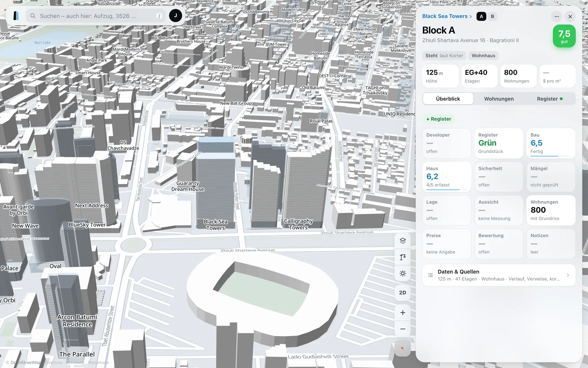Screen dimensions: 588x368
Task: Click the EG+40 Etagen stat
Action: (479, 76)
